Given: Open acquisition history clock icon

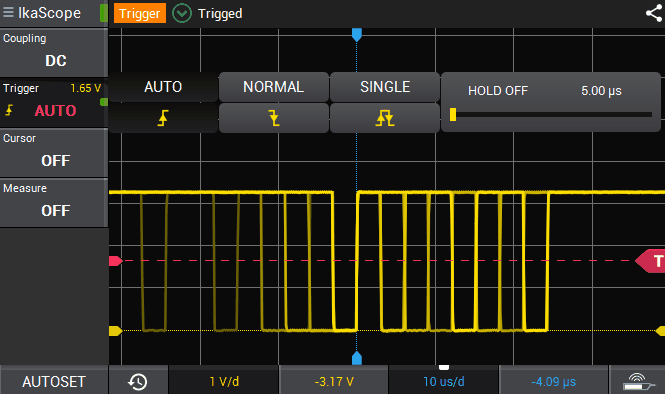Looking at the screenshot, I should tap(138, 382).
